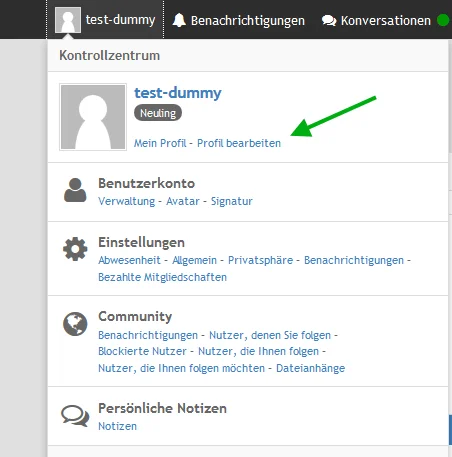Click the green status dot in the top bar
The image size is (452, 457).
(x=443, y=20)
